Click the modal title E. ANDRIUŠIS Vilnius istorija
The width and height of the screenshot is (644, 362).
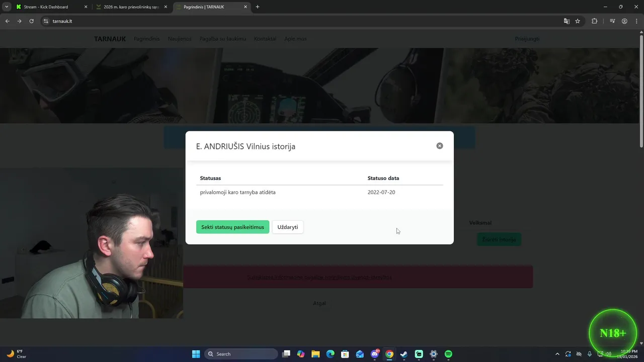pyautogui.click(x=246, y=146)
